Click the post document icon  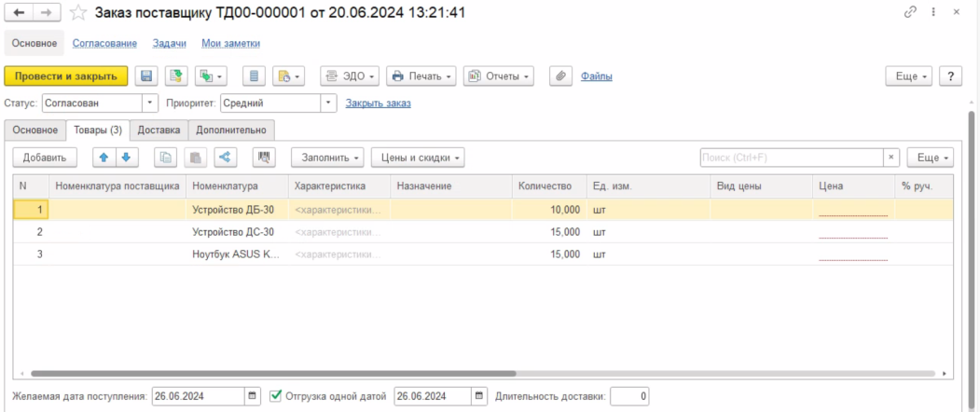[176, 76]
